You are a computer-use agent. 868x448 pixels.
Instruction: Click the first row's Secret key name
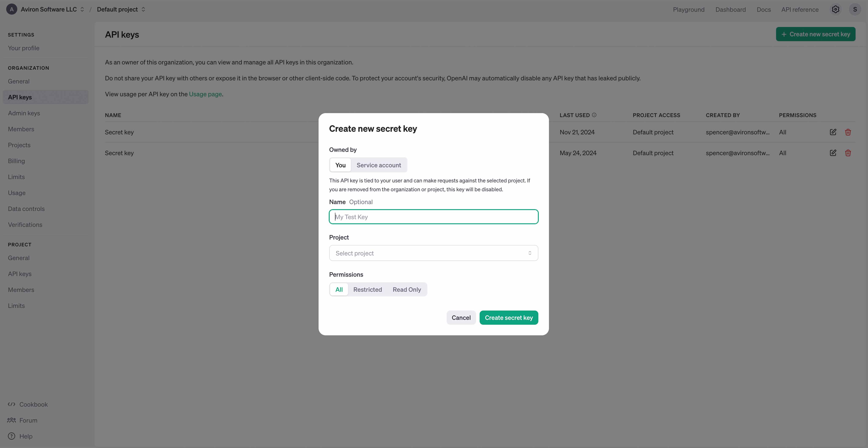tap(119, 132)
